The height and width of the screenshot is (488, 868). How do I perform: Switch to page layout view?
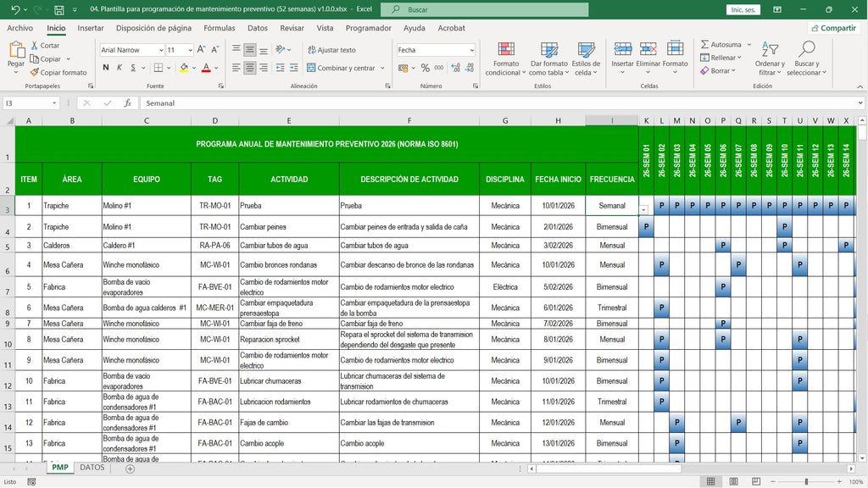[733, 481]
